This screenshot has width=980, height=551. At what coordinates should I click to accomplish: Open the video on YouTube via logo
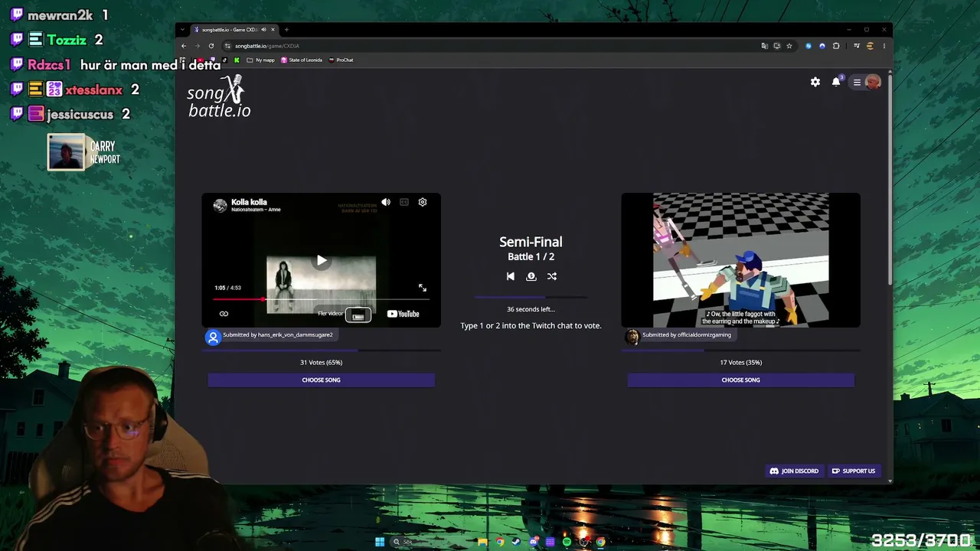(403, 314)
